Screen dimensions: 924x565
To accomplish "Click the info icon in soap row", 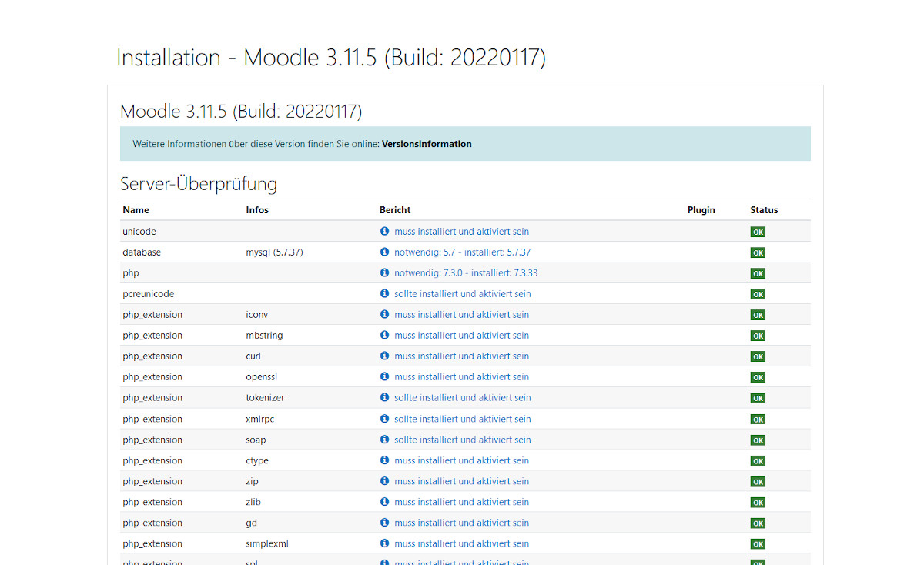I will 385,440.
